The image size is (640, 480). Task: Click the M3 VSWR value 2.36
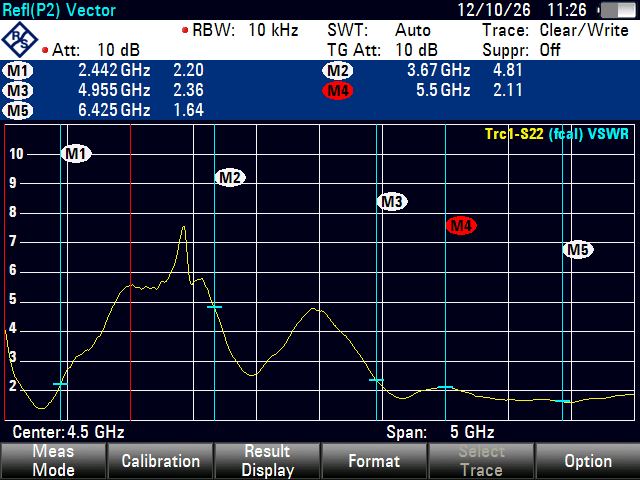[x=188, y=90]
